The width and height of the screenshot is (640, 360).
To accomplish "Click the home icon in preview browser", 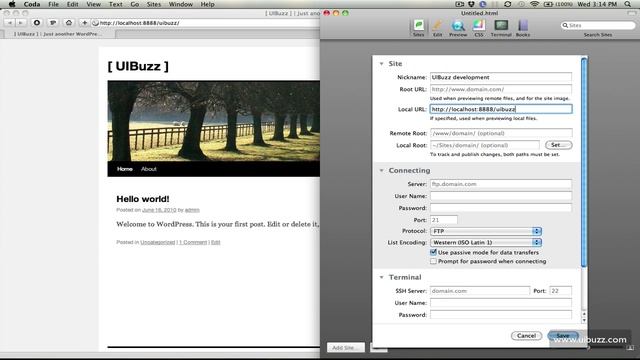I will pos(69,23).
